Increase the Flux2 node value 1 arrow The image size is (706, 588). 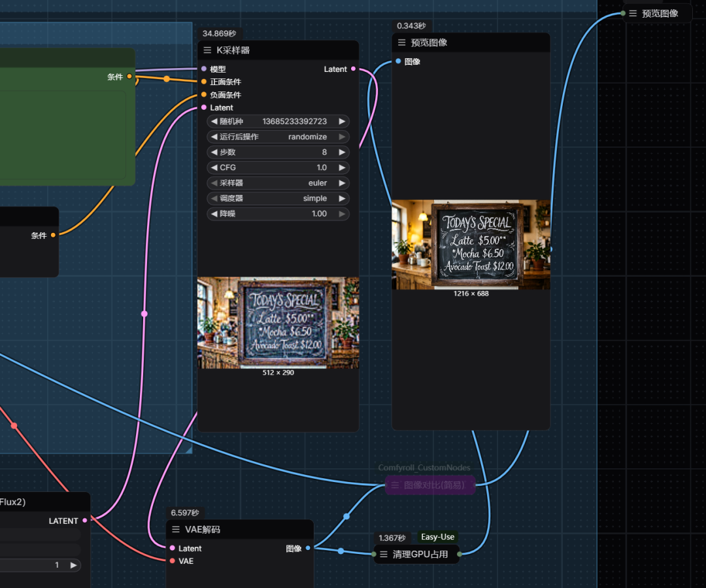point(73,565)
